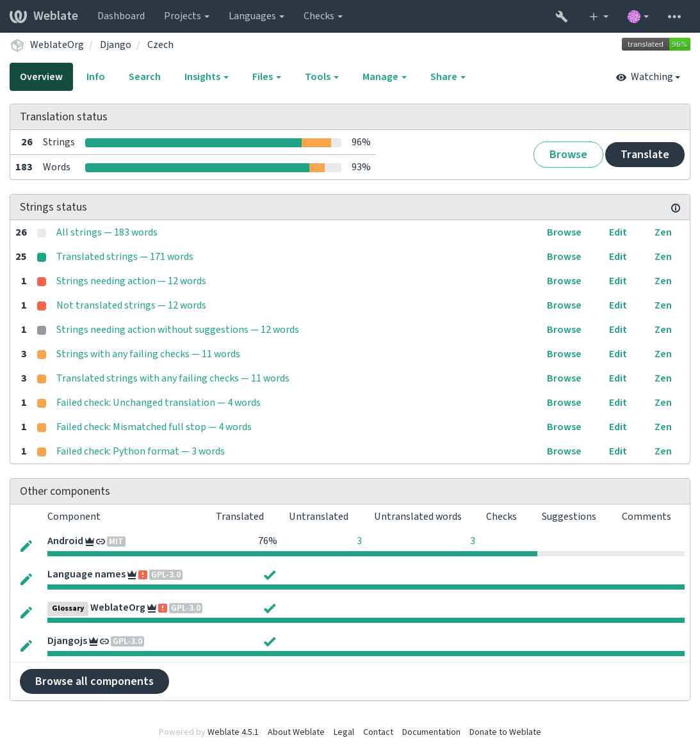
Task: Click the red alert icon beside Language names
Action: point(143,575)
